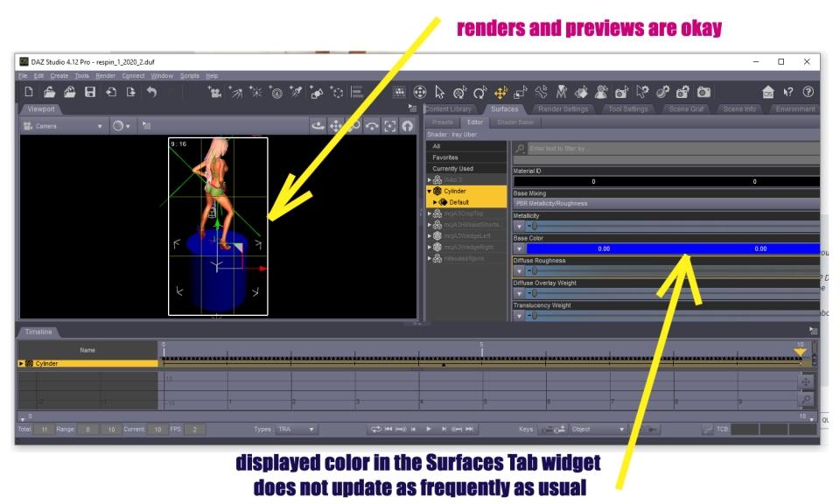Toggle timeline loop playback

tap(376, 430)
